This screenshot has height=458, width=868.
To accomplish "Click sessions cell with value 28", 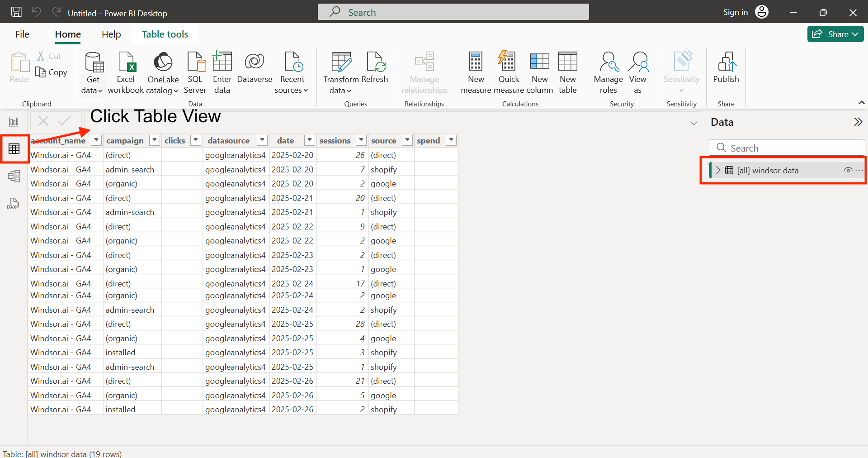I will pos(342,324).
